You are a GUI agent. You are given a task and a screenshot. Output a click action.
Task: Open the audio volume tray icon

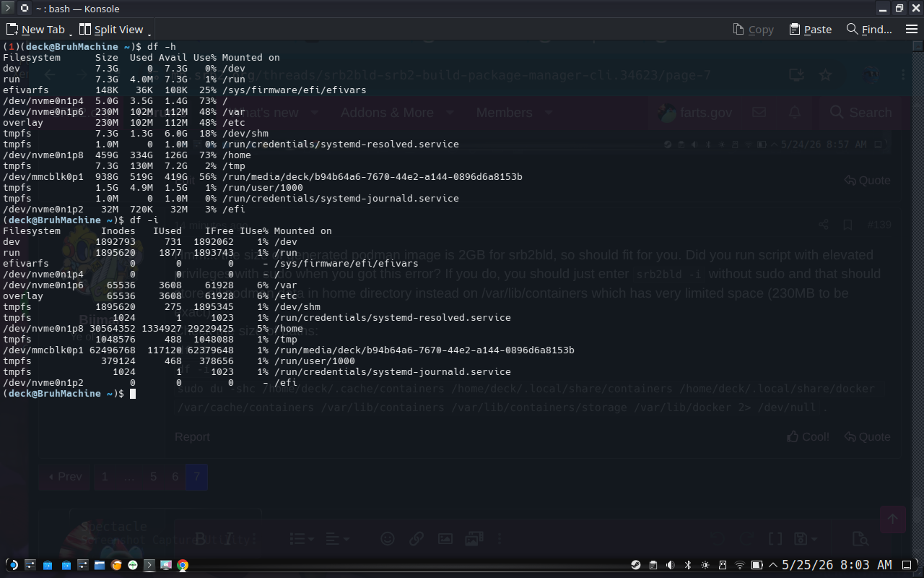pyautogui.click(x=671, y=565)
